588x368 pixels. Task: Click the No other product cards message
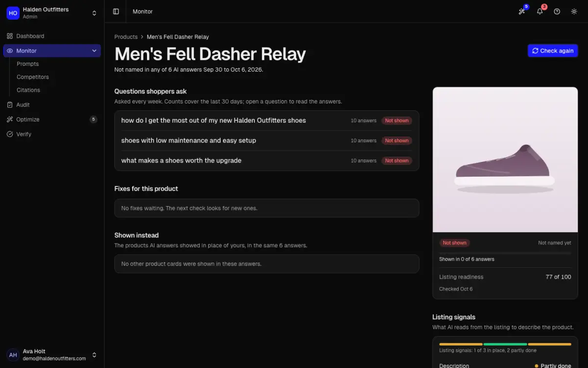point(267,263)
